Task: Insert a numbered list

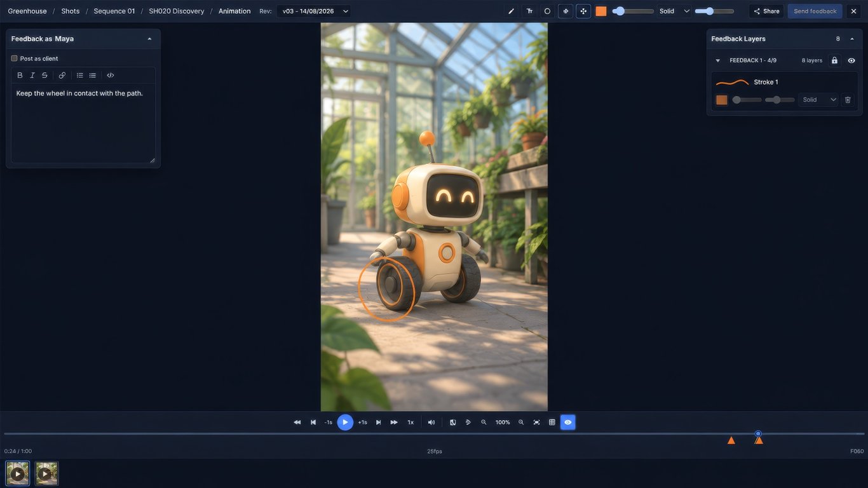Action: click(x=79, y=75)
